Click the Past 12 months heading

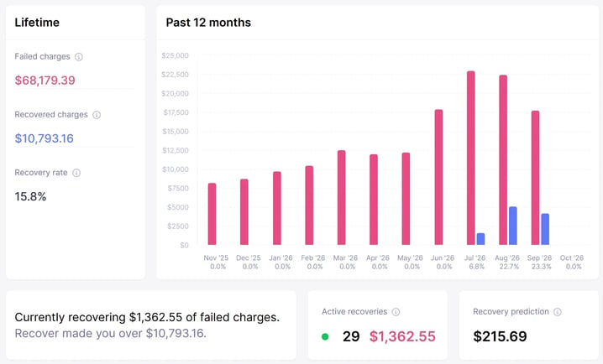click(x=208, y=23)
